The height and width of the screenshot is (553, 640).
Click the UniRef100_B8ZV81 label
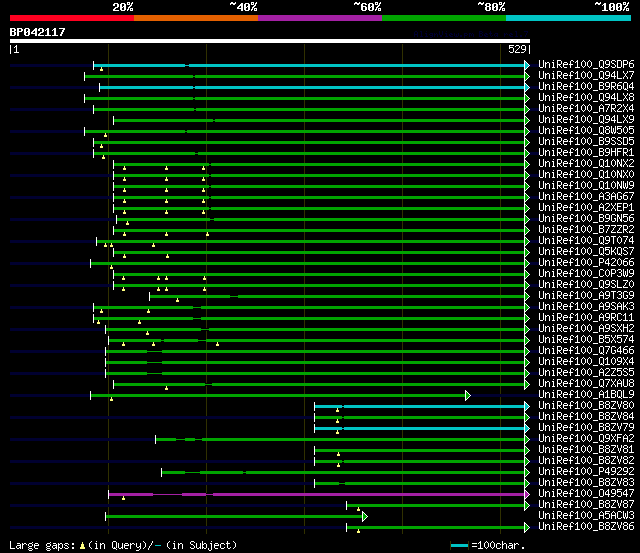pyautogui.click(x=586, y=450)
